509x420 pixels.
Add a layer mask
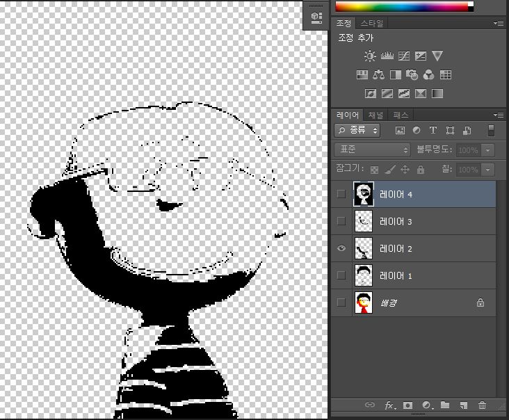click(x=407, y=405)
